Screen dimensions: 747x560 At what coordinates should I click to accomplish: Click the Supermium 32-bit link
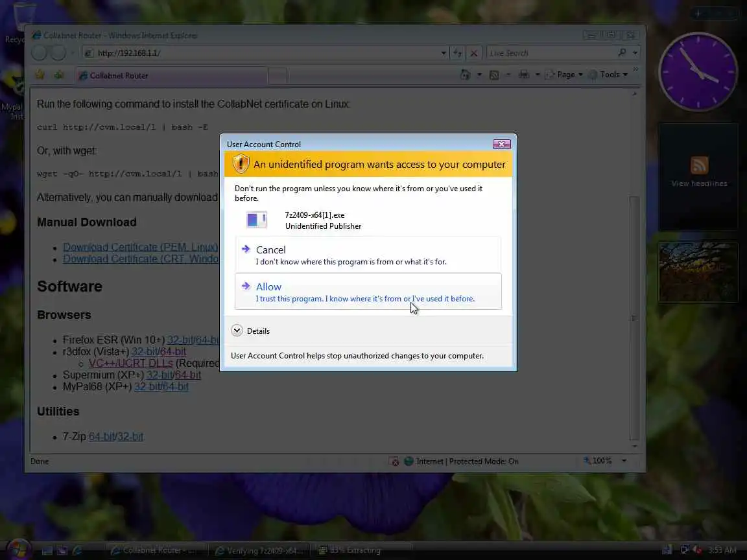(x=159, y=375)
